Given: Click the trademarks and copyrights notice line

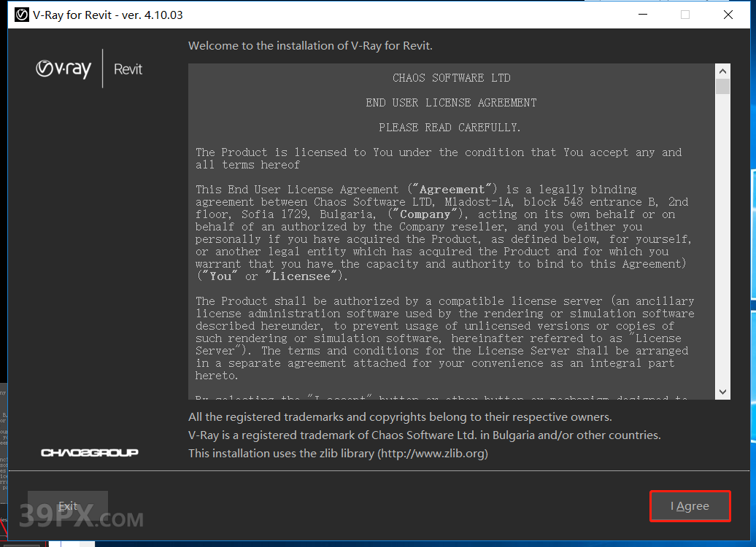Looking at the screenshot, I should 400,417.
